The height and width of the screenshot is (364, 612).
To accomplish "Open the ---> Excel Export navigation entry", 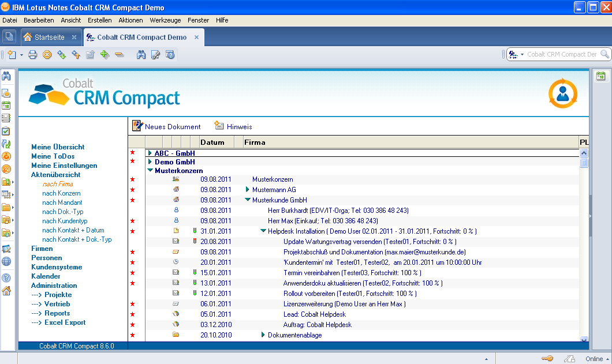I will [x=58, y=322].
